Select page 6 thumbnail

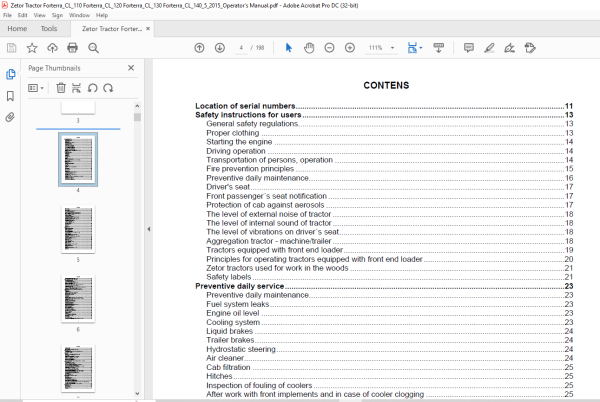tap(78, 299)
